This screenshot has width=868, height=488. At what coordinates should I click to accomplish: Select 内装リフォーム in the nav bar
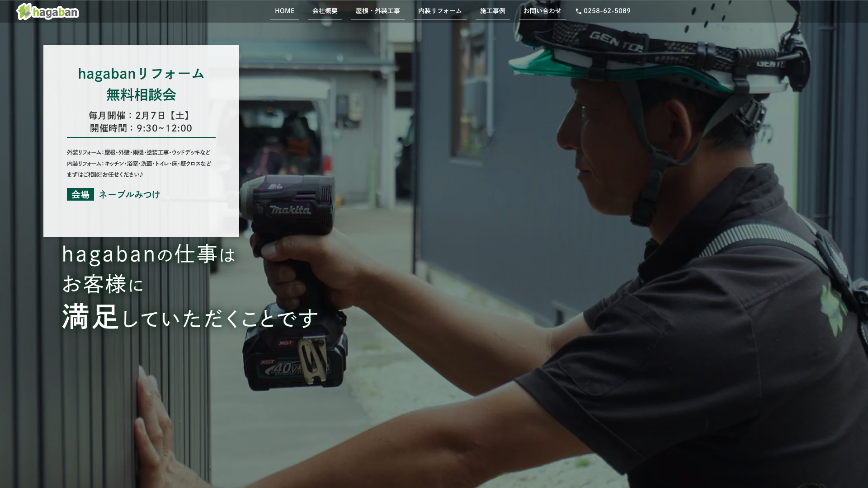pyautogui.click(x=439, y=11)
